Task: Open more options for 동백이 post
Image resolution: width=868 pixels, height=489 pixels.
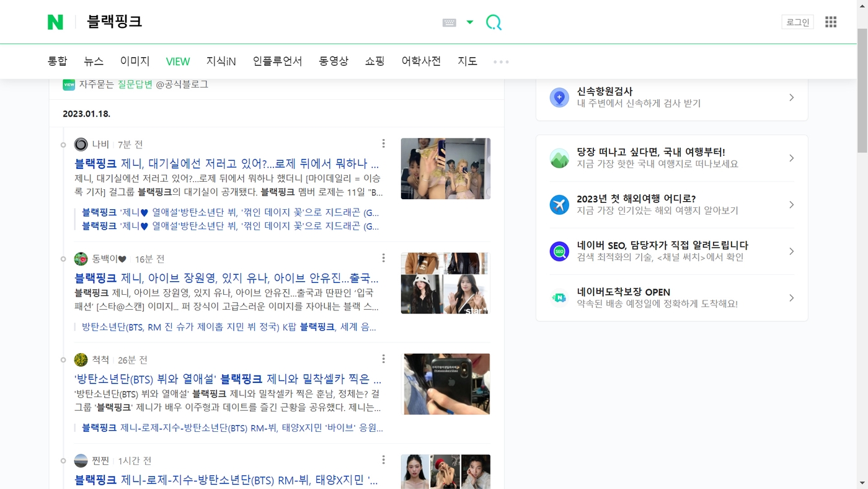Action: (x=383, y=258)
